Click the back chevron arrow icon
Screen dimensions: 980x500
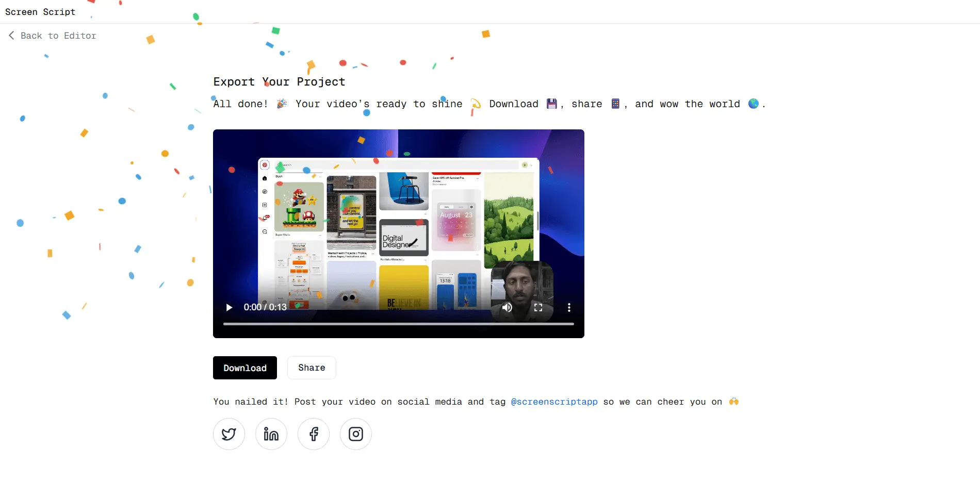click(11, 35)
